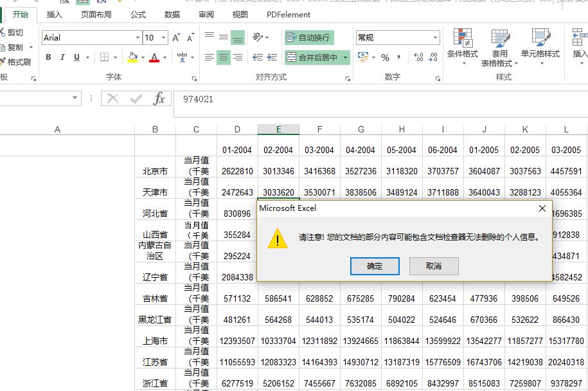This screenshot has height=391, width=588.
Task: Click Merge and Center (合并后居中)
Action: pyautogui.click(x=312, y=57)
